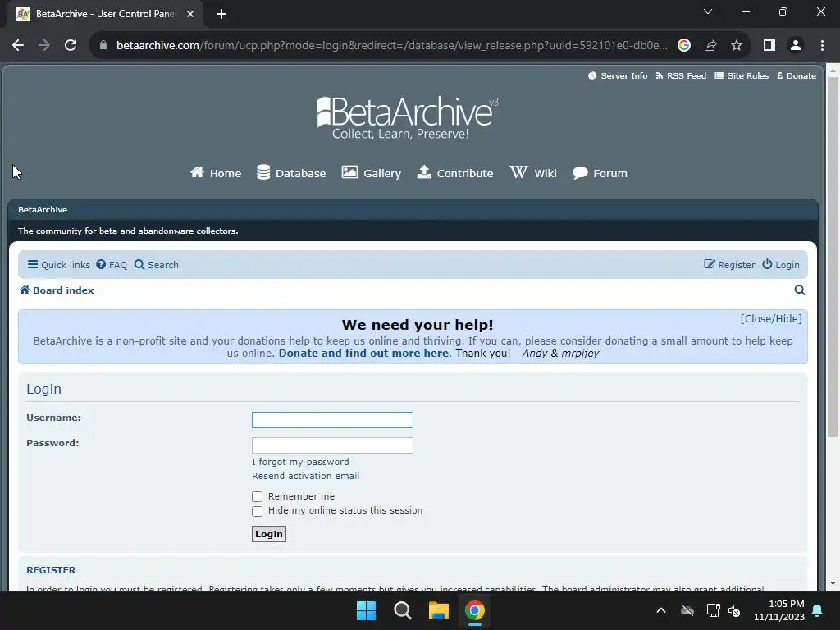Open the notifications bell icon
840x630 pixels.
pos(818,610)
